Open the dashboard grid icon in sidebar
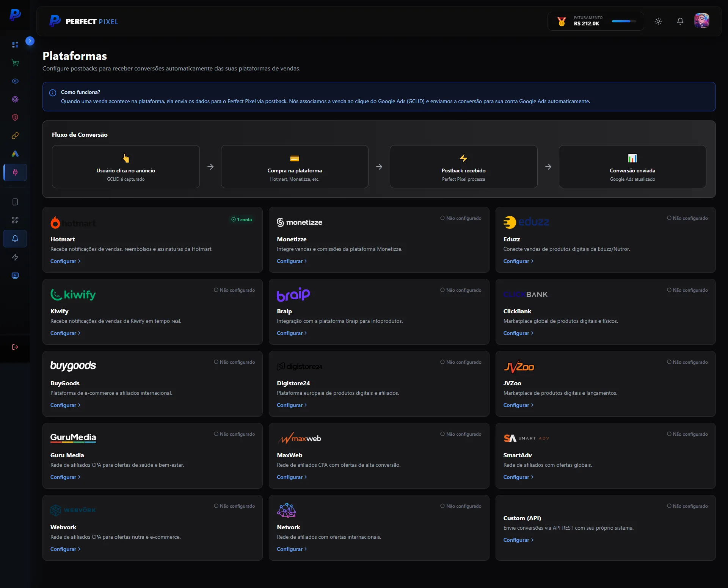This screenshot has height=588, width=728. click(15, 45)
